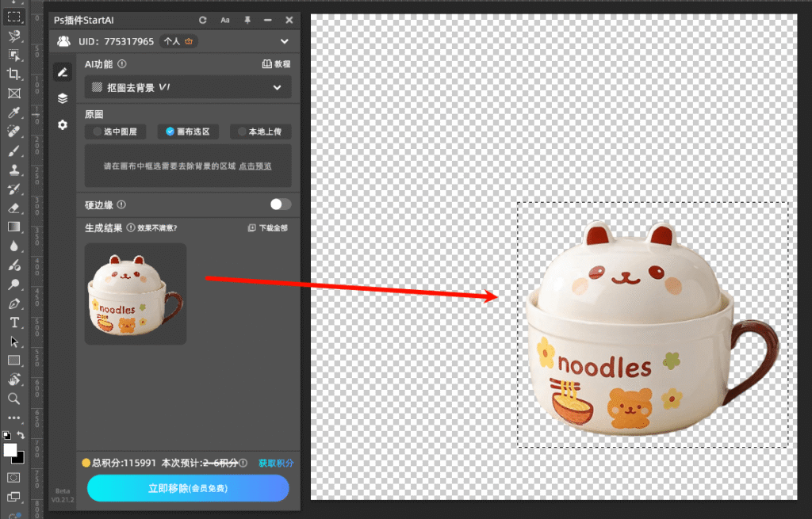Choose the Horizontal Type tool
Image resolution: width=812 pixels, height=519 pixels.
click(14, 322)
